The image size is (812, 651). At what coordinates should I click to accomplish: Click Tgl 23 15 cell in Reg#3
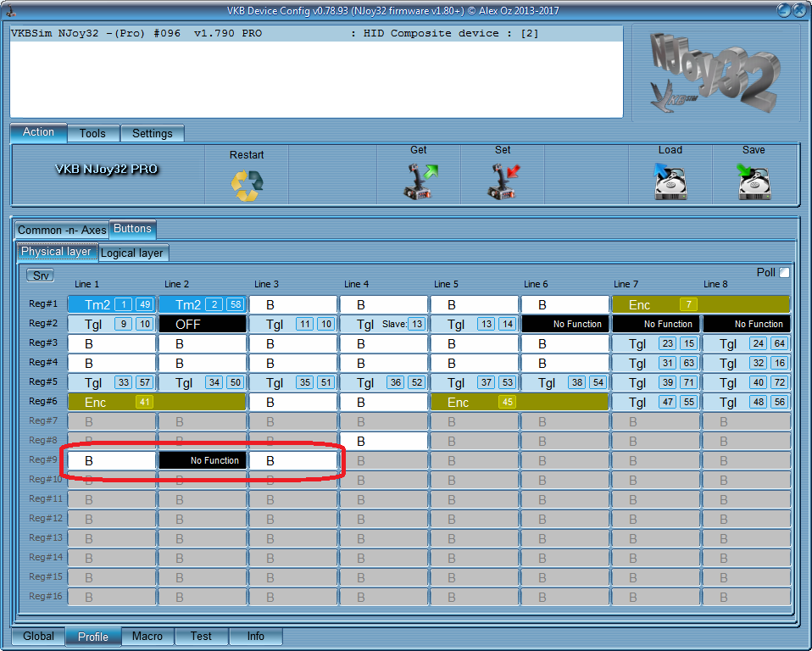pos(656,343)
